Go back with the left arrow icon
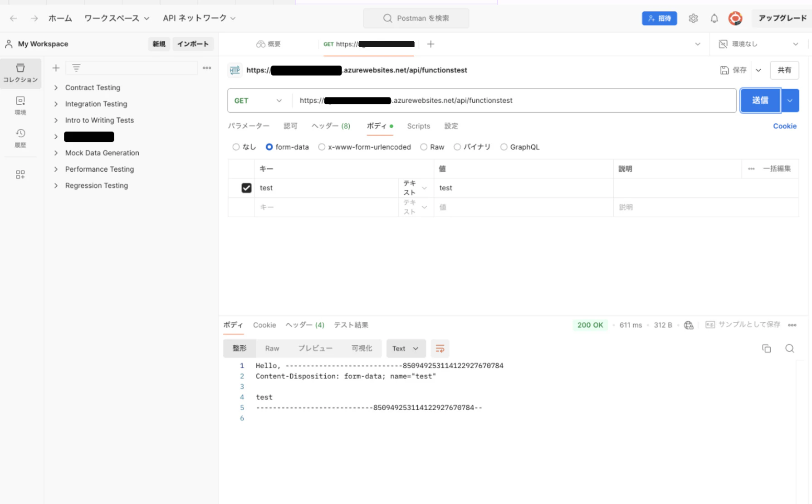812x504 pixels. coord(14,18)
